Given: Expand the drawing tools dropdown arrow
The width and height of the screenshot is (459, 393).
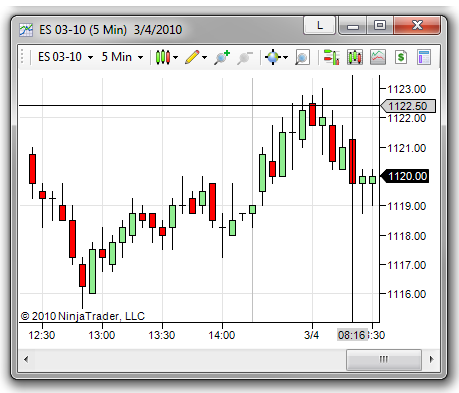Looking at the screenshot, I should [205, 57].
